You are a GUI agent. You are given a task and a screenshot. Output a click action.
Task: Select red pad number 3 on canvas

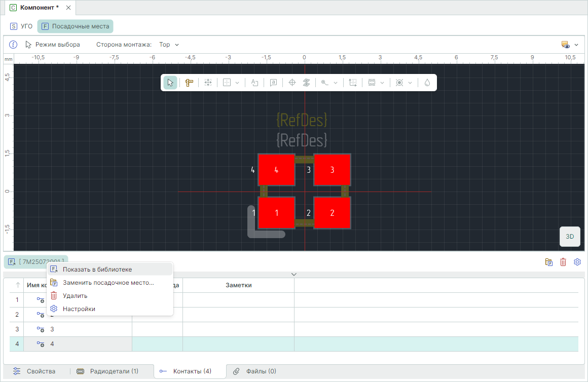tap(332, 170)
